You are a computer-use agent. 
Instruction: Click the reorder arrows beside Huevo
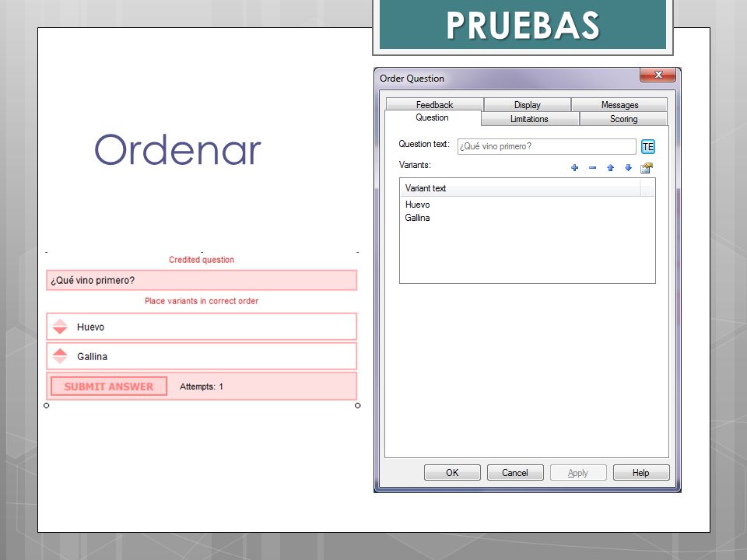(60, 327)
